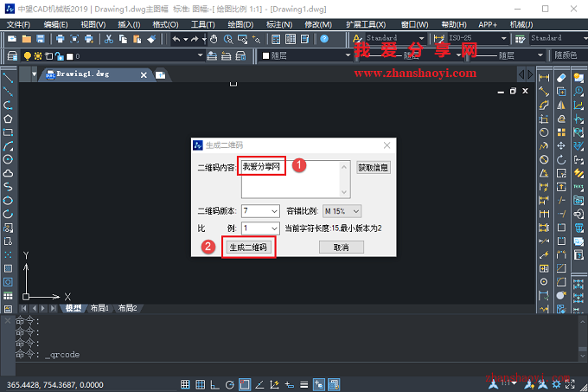Click the Erase tool in right toolbar

point(561,78)
